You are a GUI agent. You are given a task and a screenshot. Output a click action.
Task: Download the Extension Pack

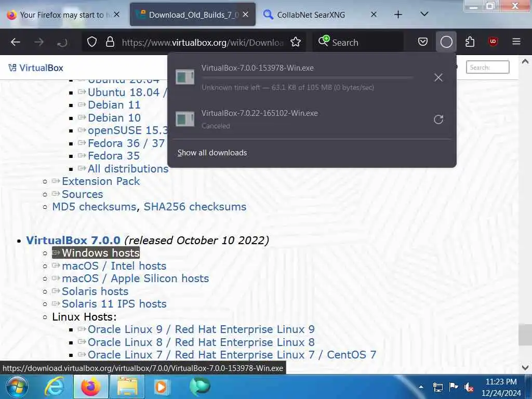[x=101, y=181]
